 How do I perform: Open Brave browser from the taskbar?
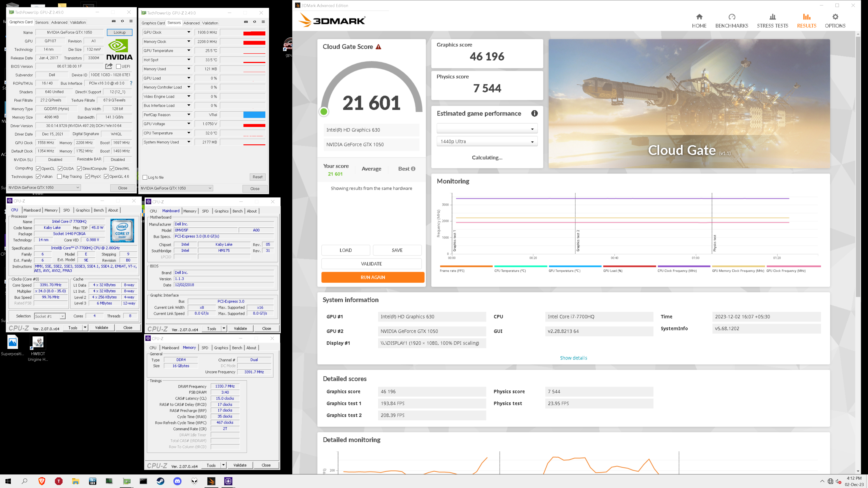coord(42,481)
